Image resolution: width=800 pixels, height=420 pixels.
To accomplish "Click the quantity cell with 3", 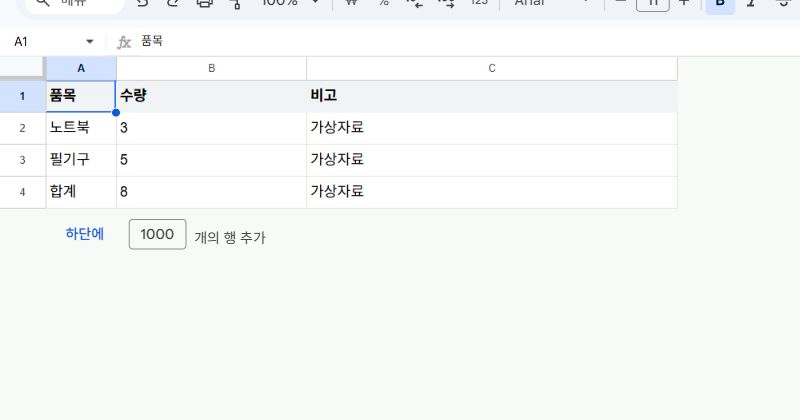I will 211,128.
